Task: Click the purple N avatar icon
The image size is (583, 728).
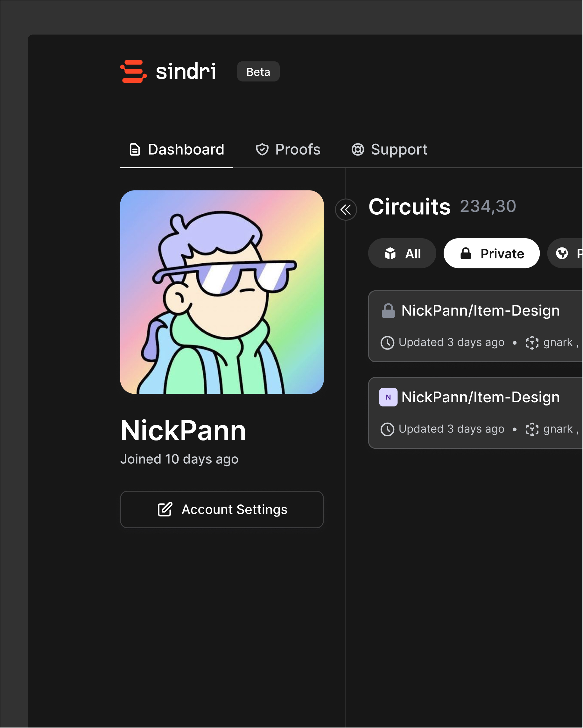Action: pyautogui.click(x=388, y=398)
